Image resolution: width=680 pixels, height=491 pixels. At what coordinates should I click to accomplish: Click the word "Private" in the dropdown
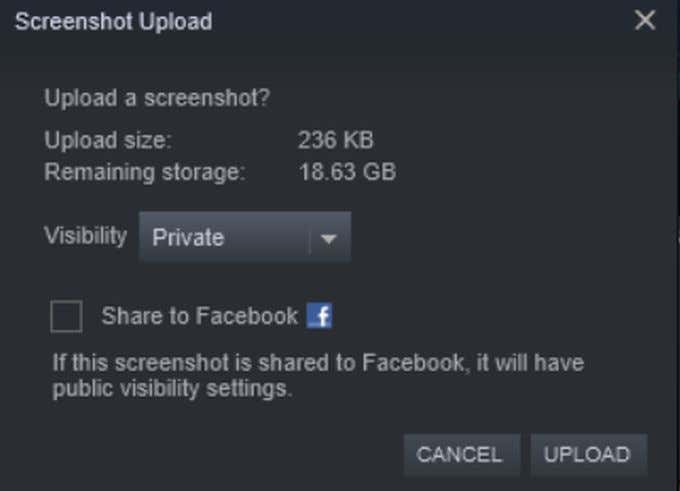(188, 238)
